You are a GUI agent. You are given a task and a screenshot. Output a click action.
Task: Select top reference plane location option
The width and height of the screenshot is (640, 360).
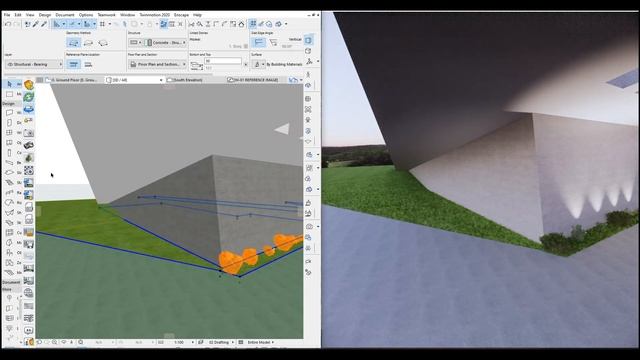(73, 64)
